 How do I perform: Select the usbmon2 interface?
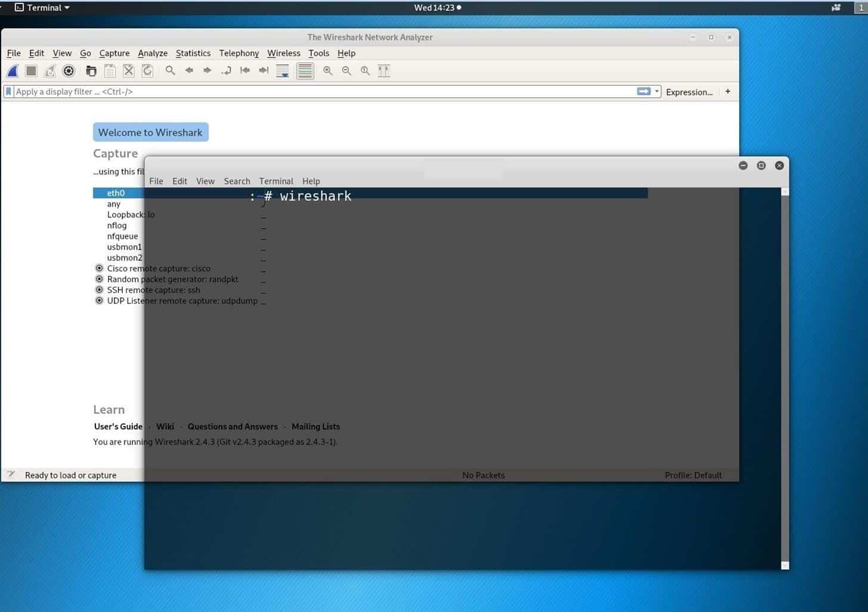click(125, 257)
